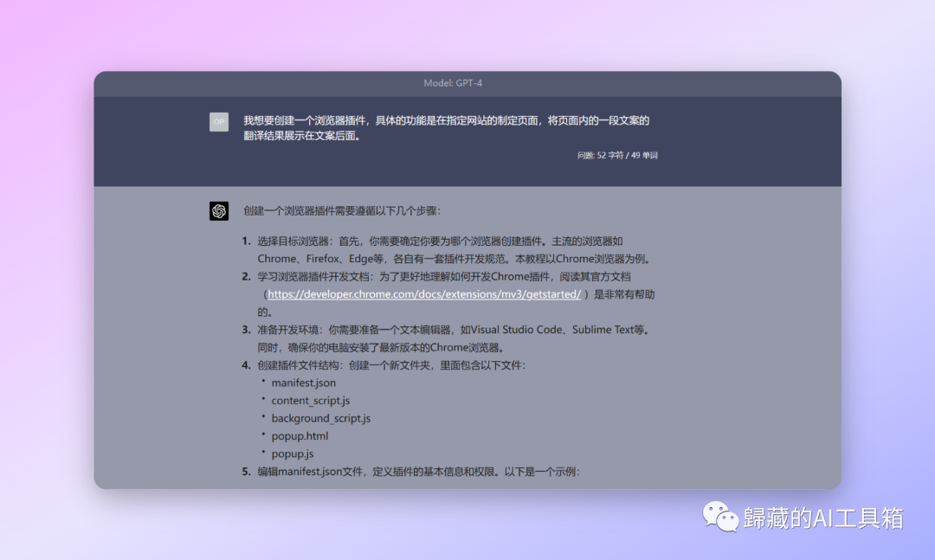Click the intro line 创建一个浏览器插件需要遵循以下几个步骤
The width and height of the screenshot is (935, 560).
(342, 211)
